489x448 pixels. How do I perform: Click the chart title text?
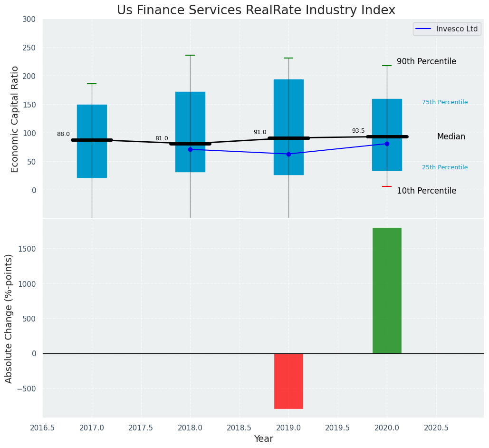[x=256, y=10]
